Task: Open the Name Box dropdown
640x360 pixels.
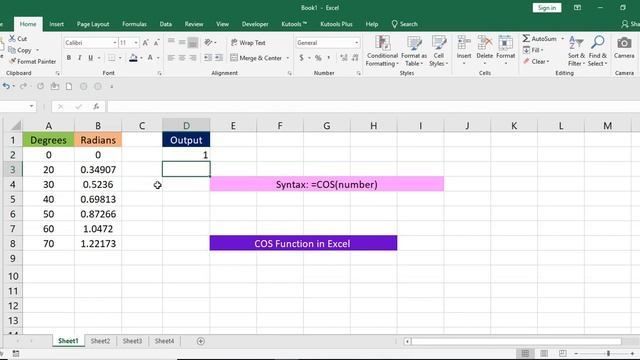Action: pos(31,107)
